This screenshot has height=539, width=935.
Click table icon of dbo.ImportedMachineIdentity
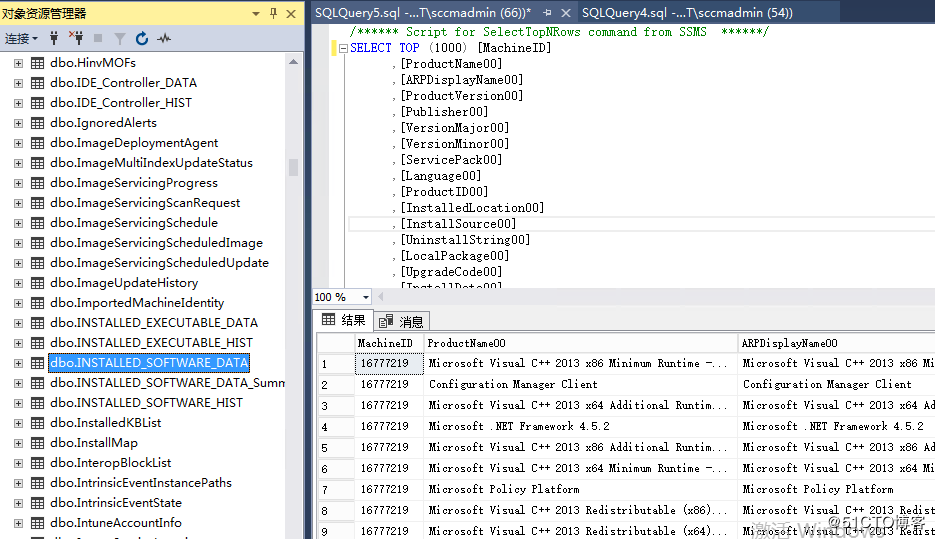point(38,303)
